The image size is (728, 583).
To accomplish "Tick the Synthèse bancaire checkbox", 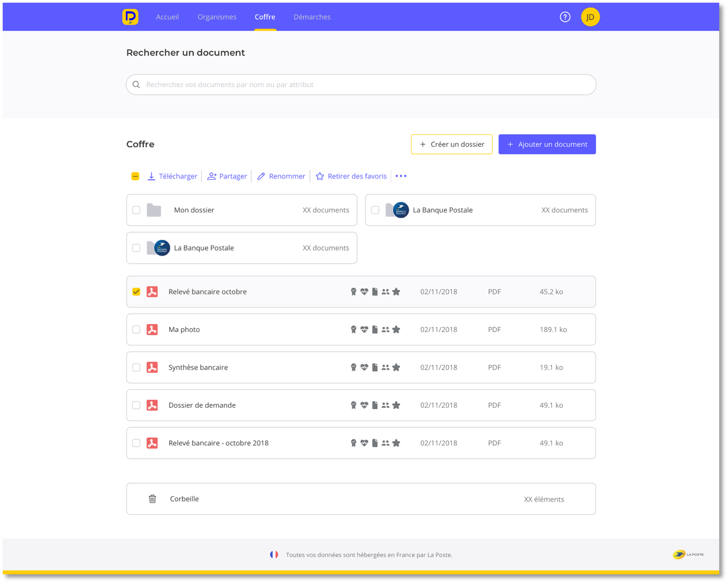I will click(136, 367).
